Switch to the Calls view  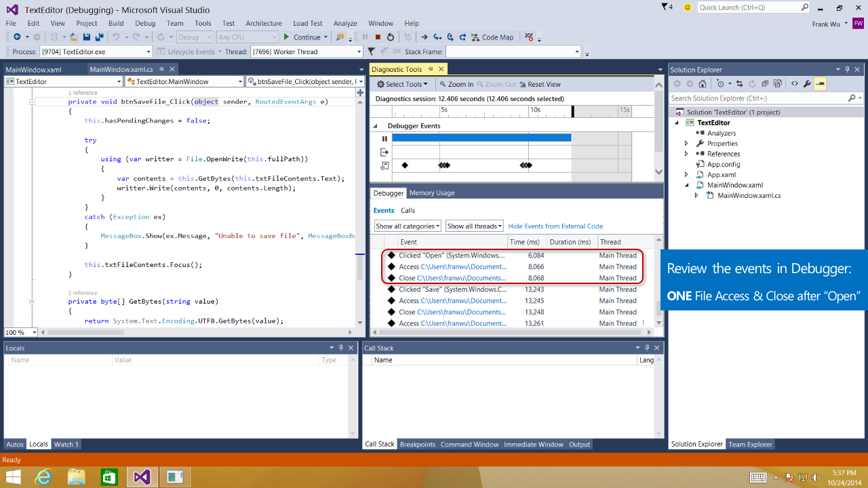click(408, 211)
